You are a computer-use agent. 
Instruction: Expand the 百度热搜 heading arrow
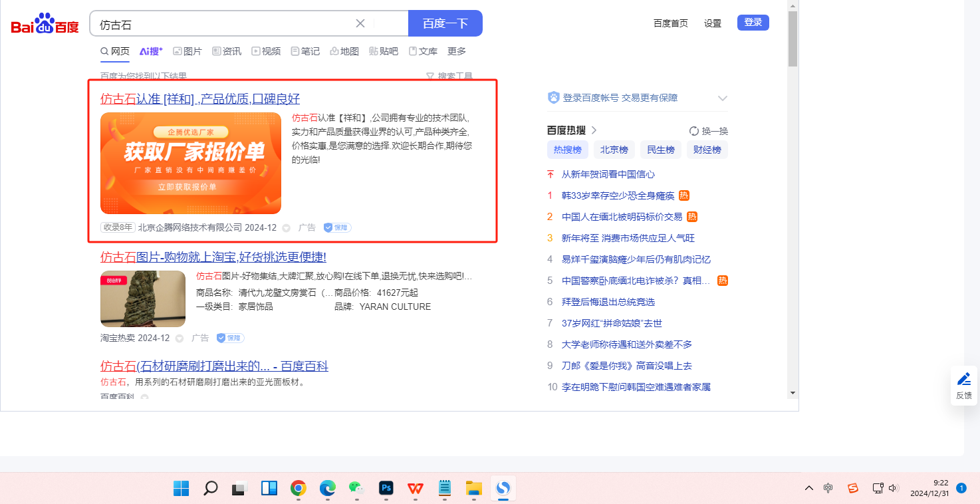coord(594,130)
